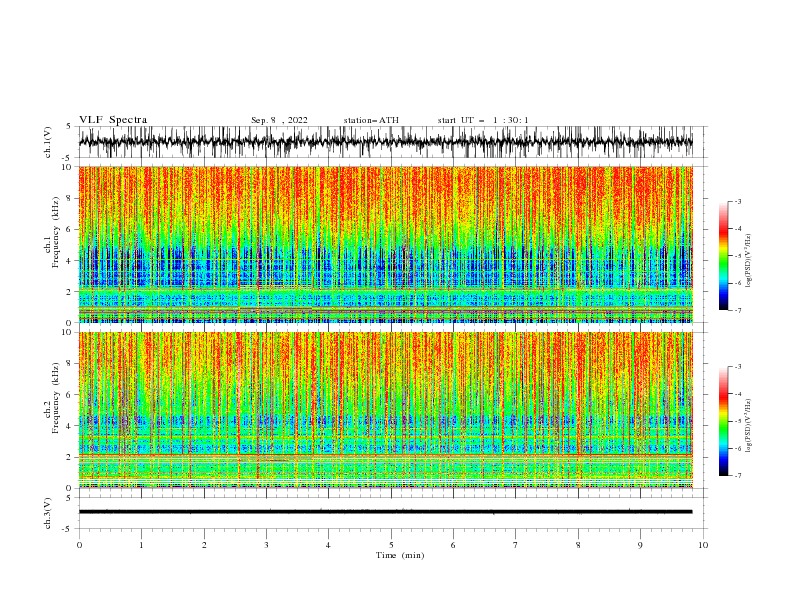Click the time axis tick label "6"
This screenshot has height=612, width=792.
coord(453,545)
